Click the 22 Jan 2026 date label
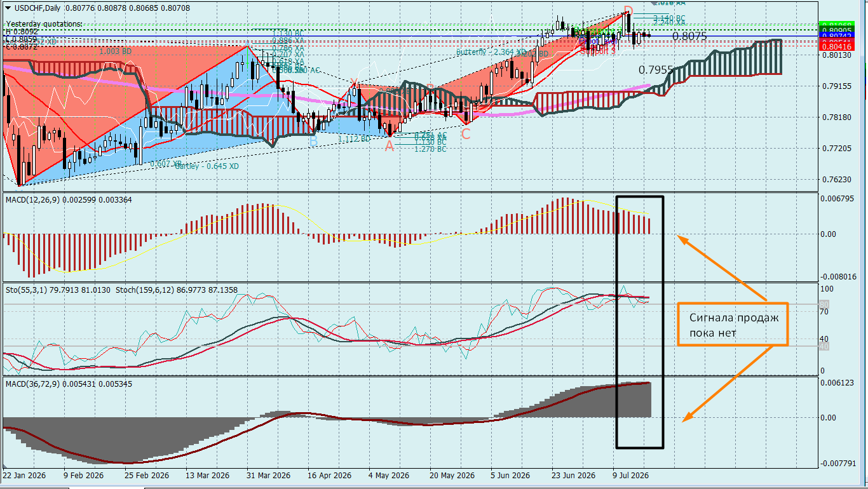This screenshot has height=489, width=868. (x=24, y=476)
